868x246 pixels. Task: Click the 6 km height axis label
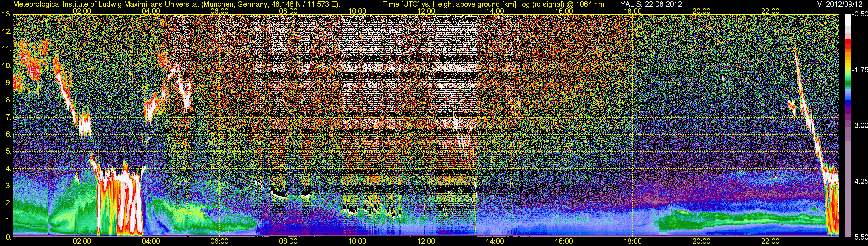coord(8,135)
